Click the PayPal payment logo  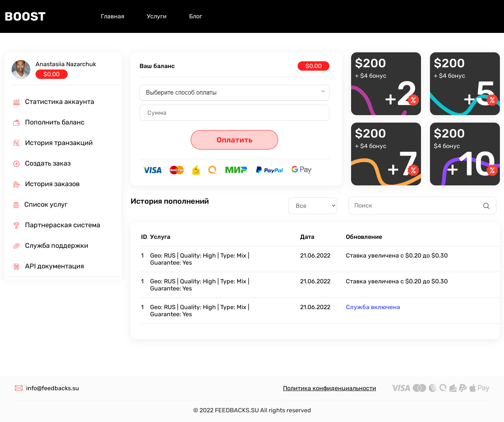[269, 170]
